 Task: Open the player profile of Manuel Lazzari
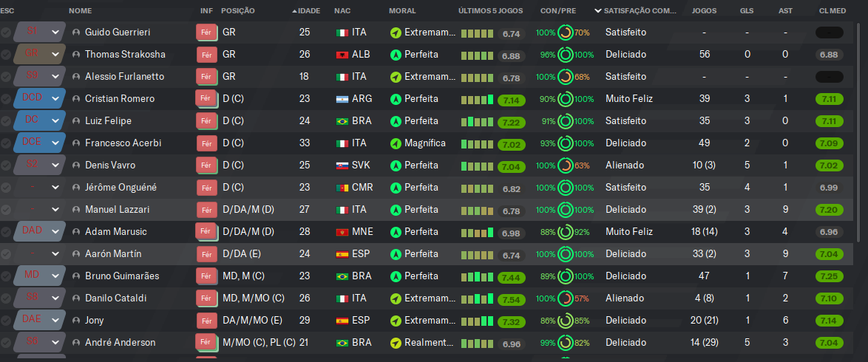(118, 210)
